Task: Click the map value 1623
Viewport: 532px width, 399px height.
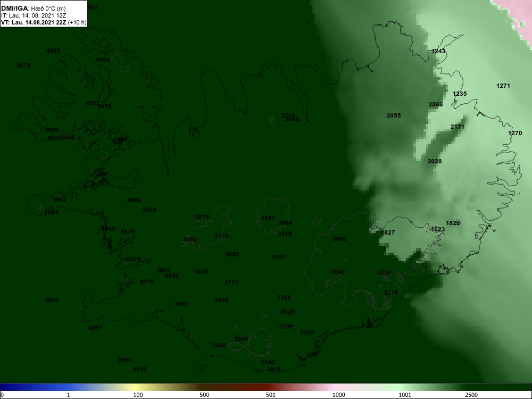Action: coord(438,229)
